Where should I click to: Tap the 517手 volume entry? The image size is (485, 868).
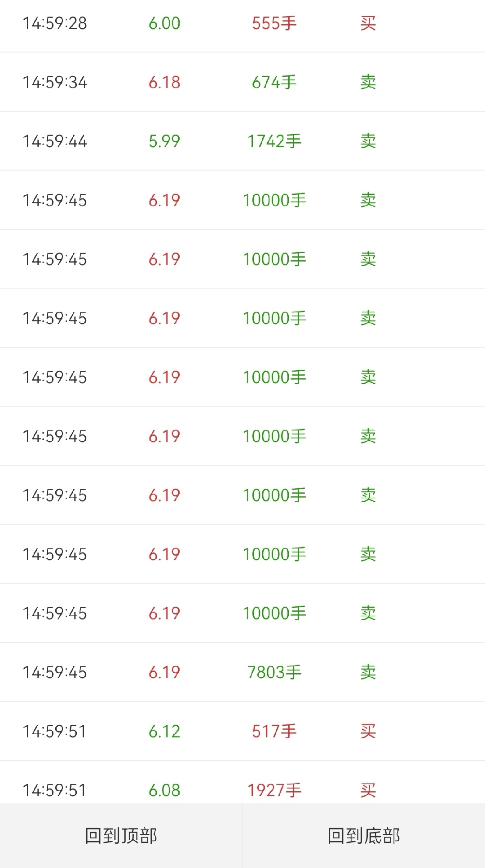tap(274, 732)
